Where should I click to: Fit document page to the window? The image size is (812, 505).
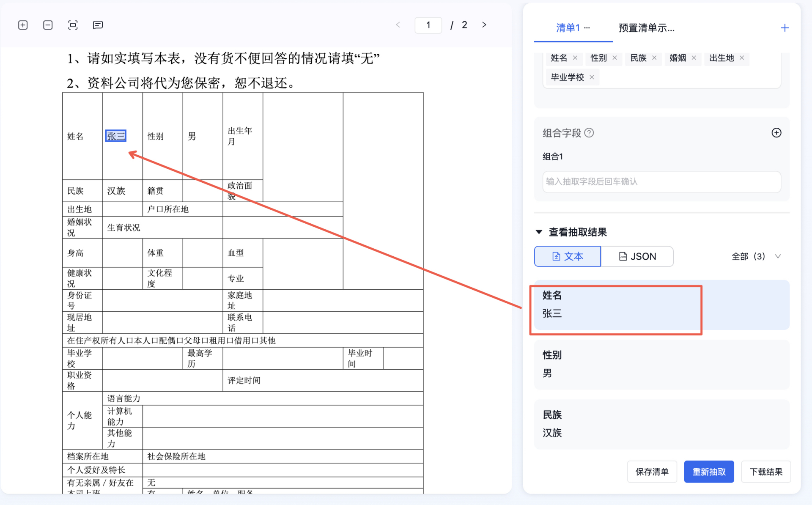pyautogui.click(x=73, y=25)
